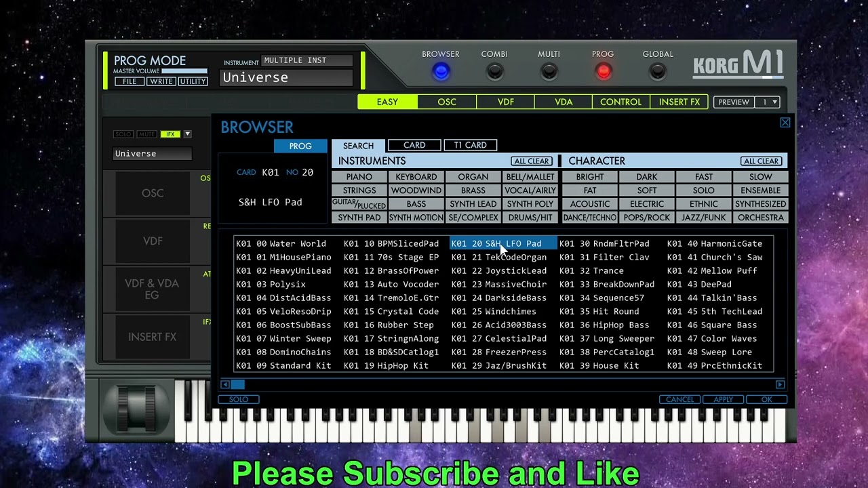This screenshot has height=488, width=868.
Task: Switch browser to CARD tab
Action: (x=414, y=145)
